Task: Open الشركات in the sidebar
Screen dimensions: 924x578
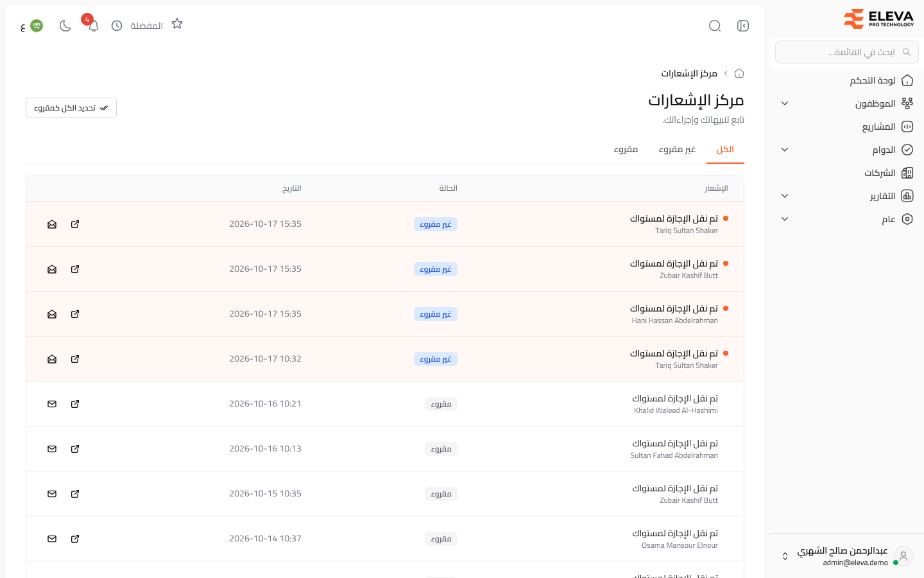Action: click(847, 173)
